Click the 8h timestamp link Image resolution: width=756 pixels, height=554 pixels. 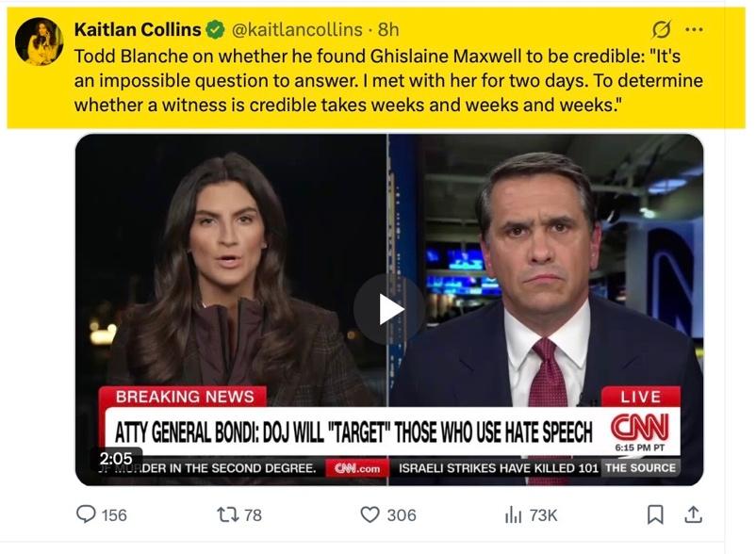pyautogui.click(x=388, y=29)
